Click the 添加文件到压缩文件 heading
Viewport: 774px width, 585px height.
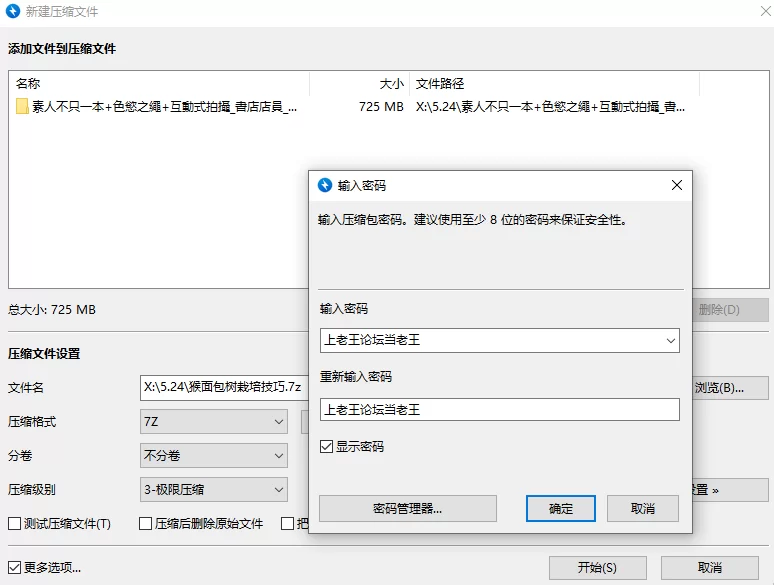[62, 48]
